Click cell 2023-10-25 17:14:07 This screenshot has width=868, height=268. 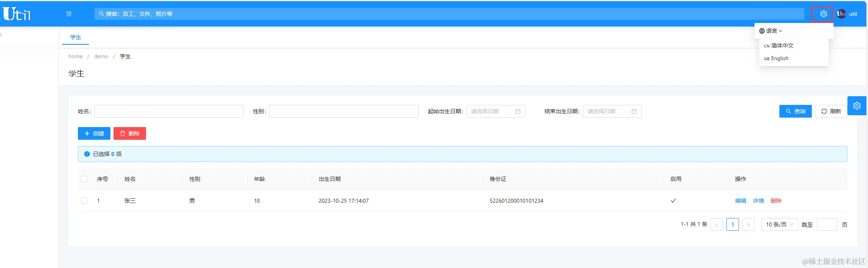pos(343,201)
